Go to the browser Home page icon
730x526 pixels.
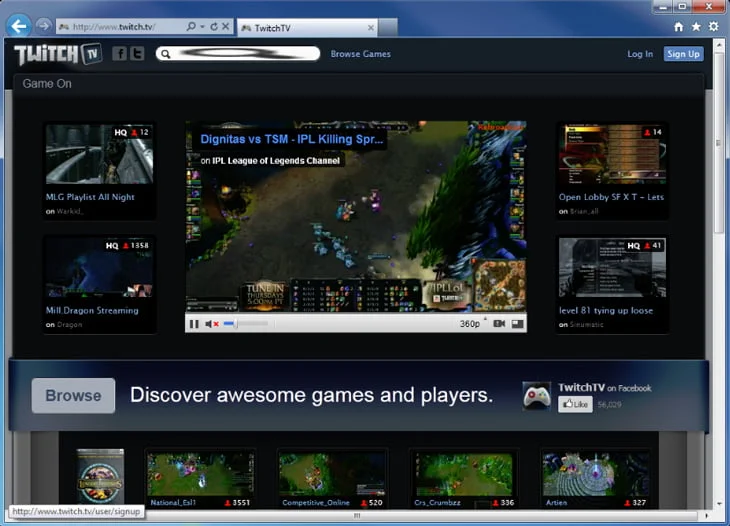point(679,27)
